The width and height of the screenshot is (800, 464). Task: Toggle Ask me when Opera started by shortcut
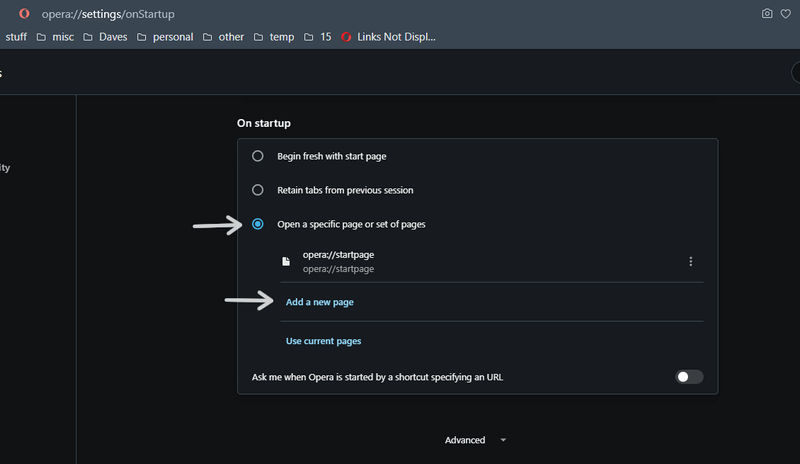pyautogui.click(x=689, y=377)
